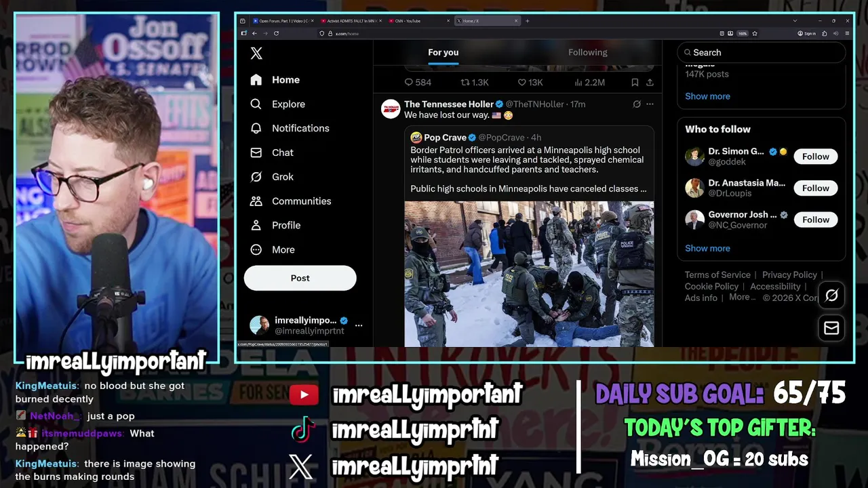This screenshot has height=488, width=868.
Task: Close the CNN - YouTube tab
Action: (448, 21)
